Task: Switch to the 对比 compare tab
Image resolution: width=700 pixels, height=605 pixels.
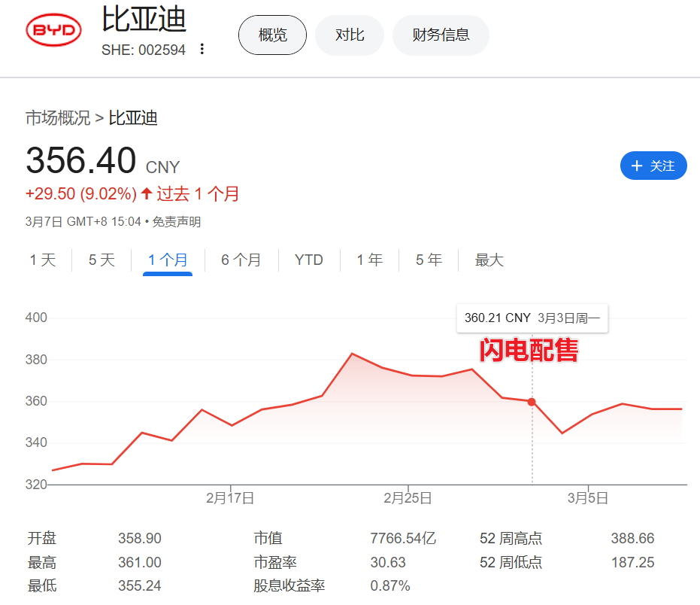Action: click(x=350, y=35)
